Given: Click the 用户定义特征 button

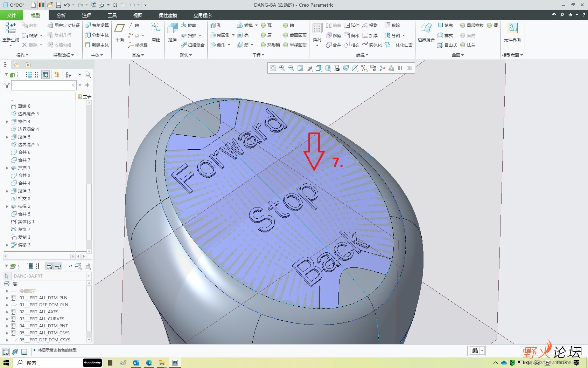Looking at the screenshot, I should 64,25.
